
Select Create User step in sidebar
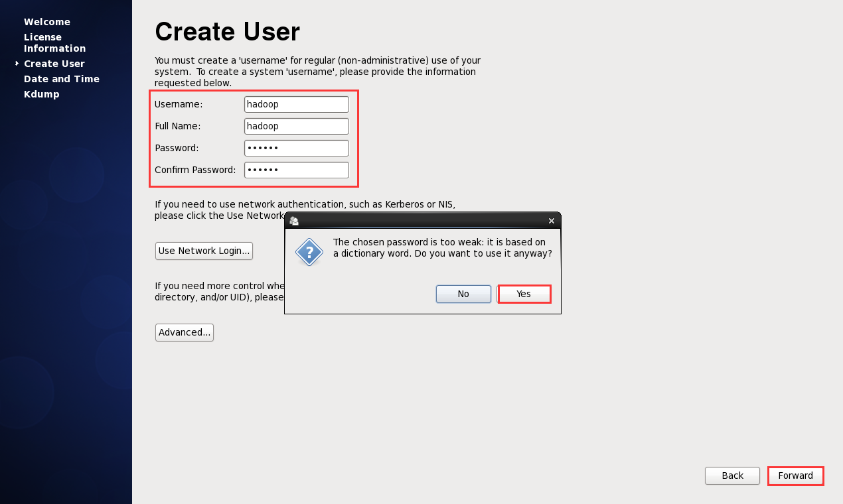[x=54, y=64]
